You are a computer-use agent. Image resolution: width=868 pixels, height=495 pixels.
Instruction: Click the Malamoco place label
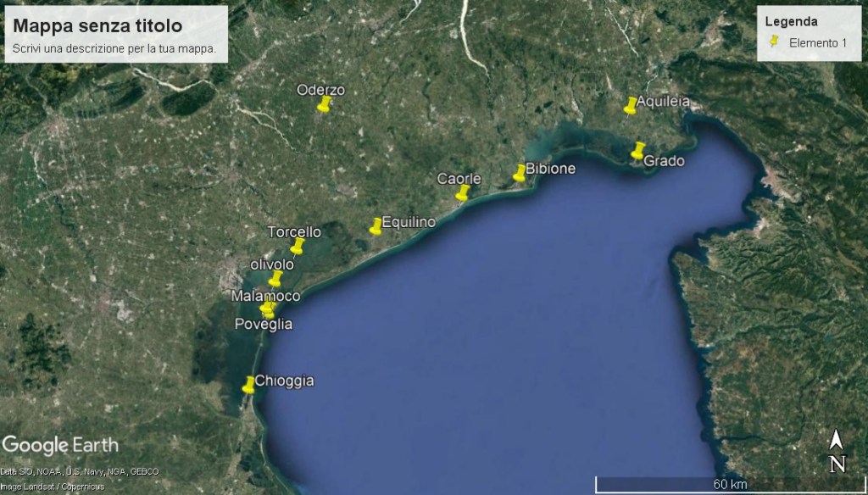[x=265, y=296]
